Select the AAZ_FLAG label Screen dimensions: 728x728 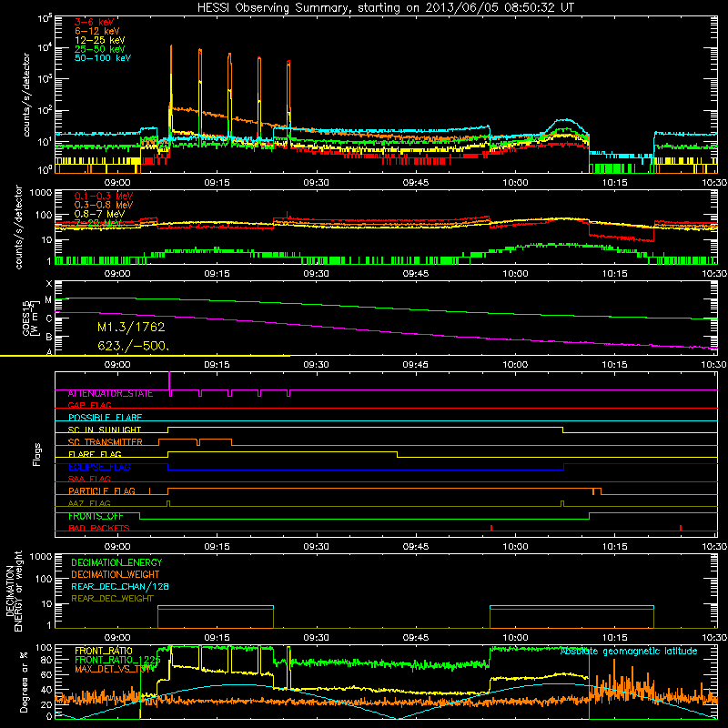(x=89, y=503)
